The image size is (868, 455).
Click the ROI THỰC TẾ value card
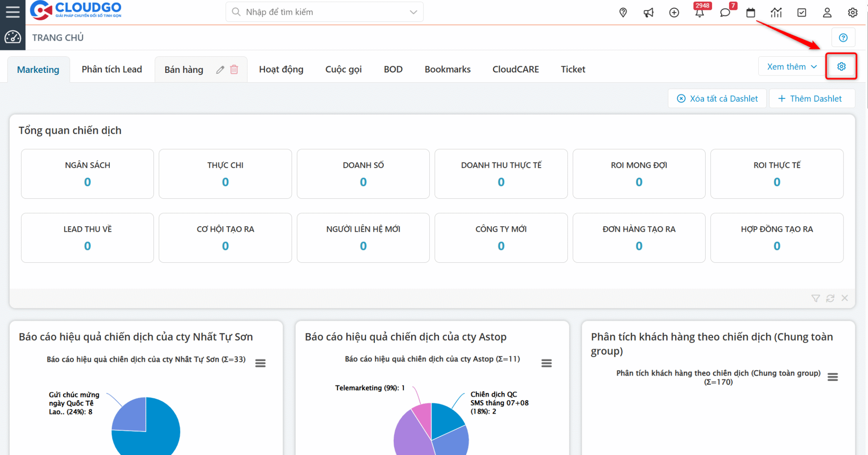pyautogui.click(x=776, y=174)
